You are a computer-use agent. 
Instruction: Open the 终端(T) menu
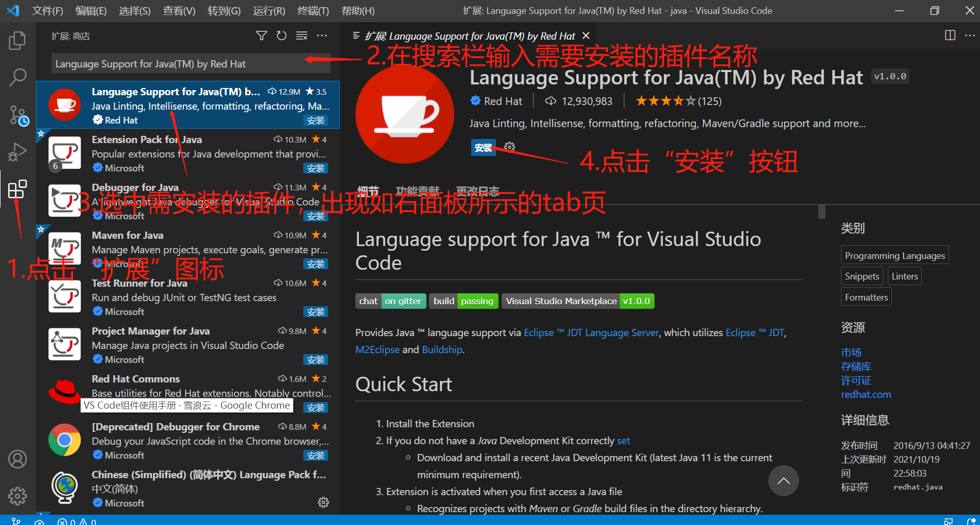coord(313,11)
